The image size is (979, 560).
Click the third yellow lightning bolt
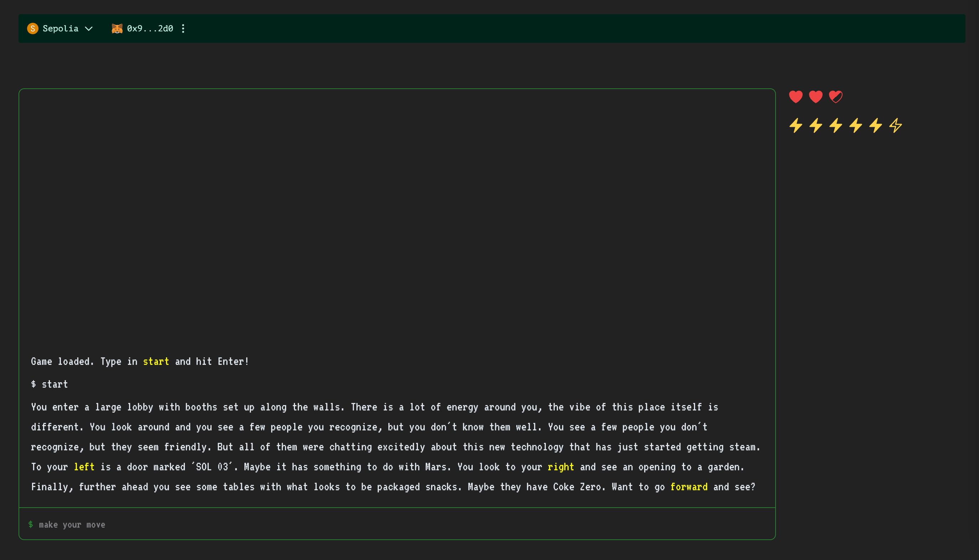click(835, 125)
